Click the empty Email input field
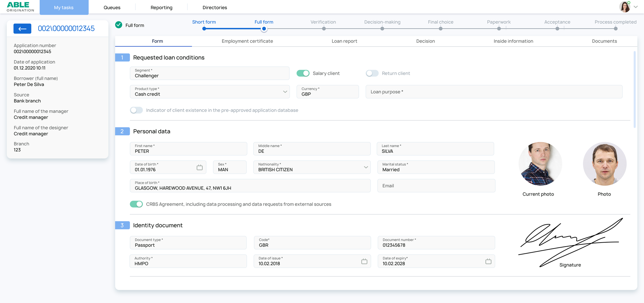Image resolution: width=644 pixels, height=303 pixels. [436, 186]
